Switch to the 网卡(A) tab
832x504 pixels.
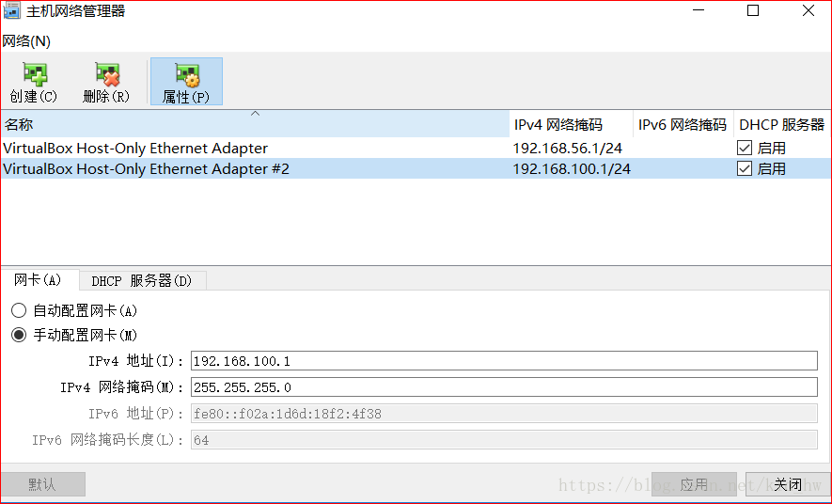39,280
